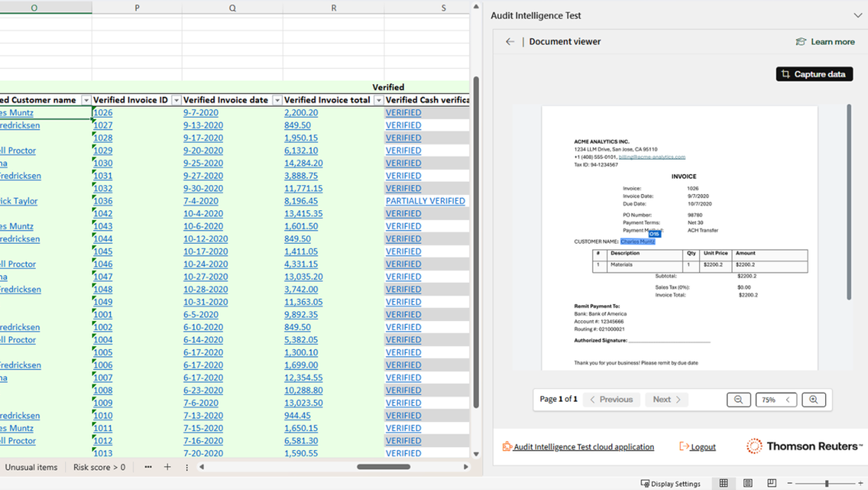Go back using the Document viewer arrow
Screen dimensions: 868x490
510,41
